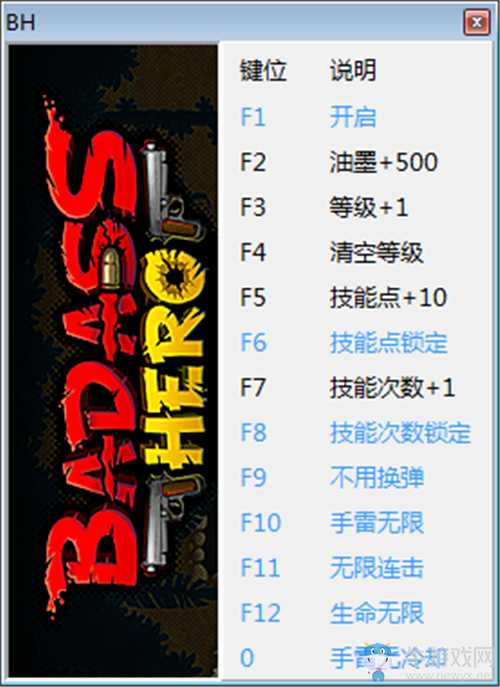Click the 0 hotkey label
Image resolution: width=500 pixels, height=687 pixels.
pyautogui.click(x=247, y=658)
